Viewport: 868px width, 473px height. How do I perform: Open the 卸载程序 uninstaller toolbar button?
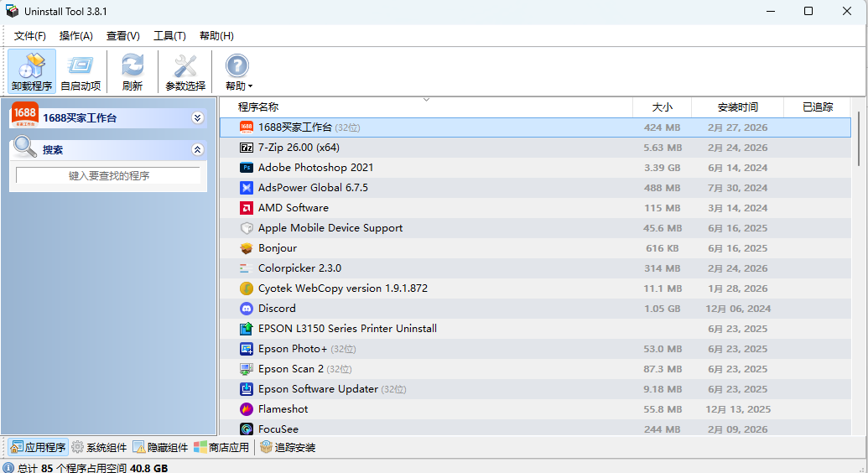(x=32, y=71)
